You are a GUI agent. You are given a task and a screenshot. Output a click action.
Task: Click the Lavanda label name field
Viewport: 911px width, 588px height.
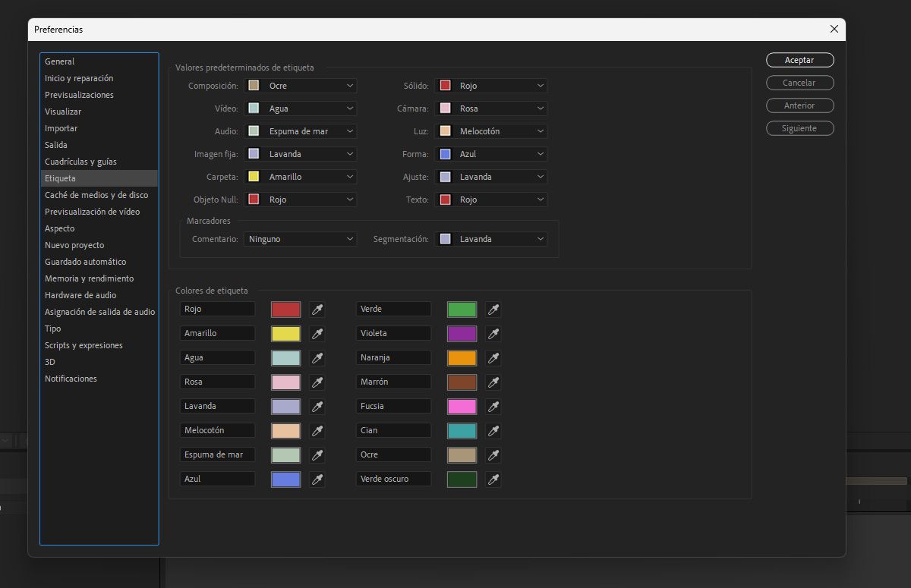click(x=218, y=406)
